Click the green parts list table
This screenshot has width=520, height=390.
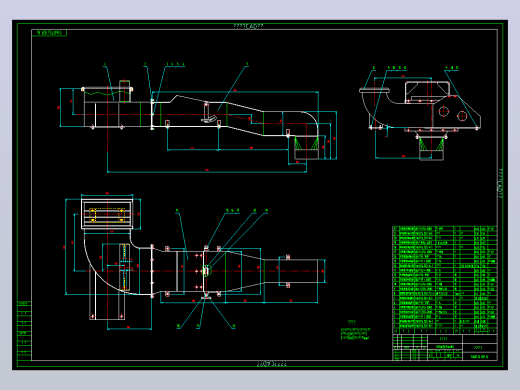tap(445, 280)
